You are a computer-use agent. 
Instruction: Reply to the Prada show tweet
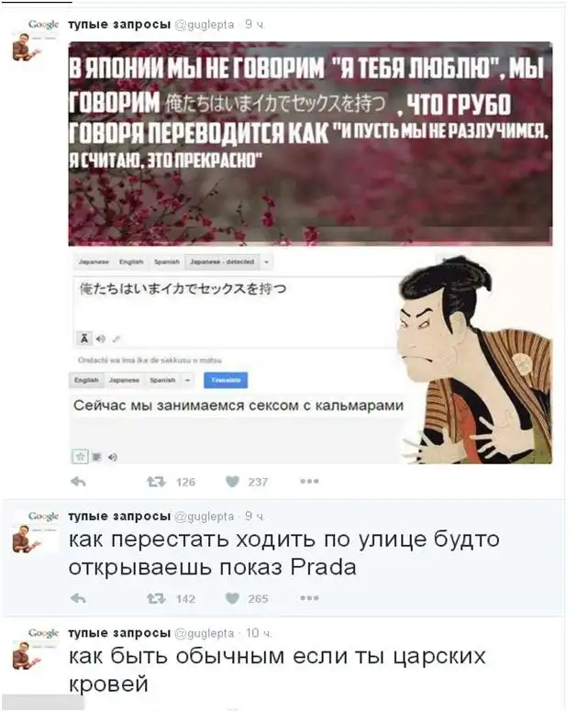click(x=79, y=598)
